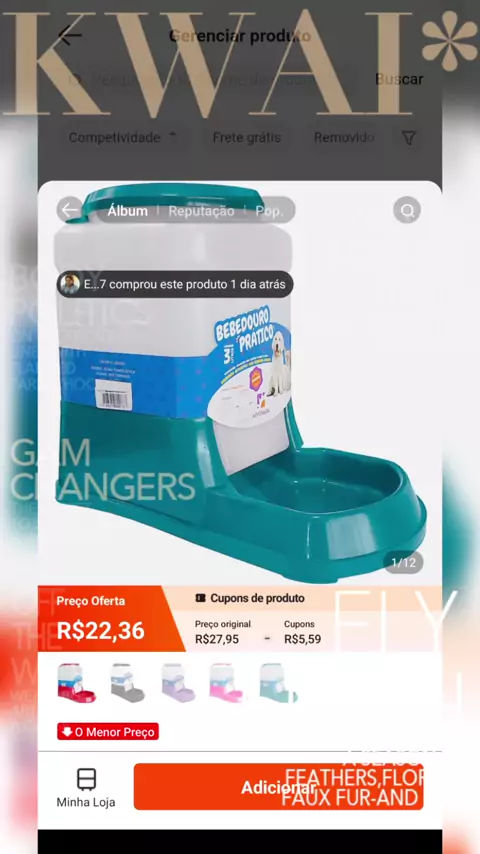This screenshot has width=480, height=854.
Task: Open the filter funnel icon
Action: (409, 138)
